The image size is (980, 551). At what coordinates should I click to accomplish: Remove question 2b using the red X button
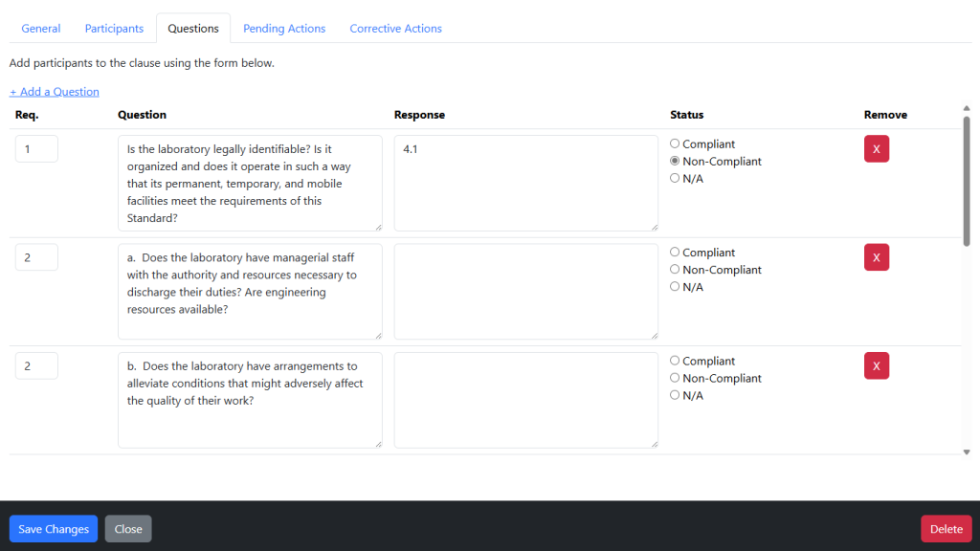pos(877,366)
